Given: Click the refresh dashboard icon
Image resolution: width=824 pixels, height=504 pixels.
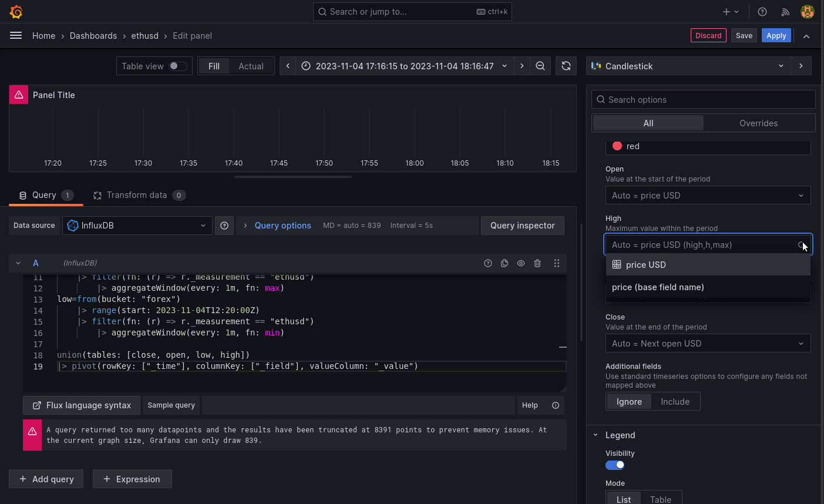Looking at the screenshot, I should tap(566, 66).
